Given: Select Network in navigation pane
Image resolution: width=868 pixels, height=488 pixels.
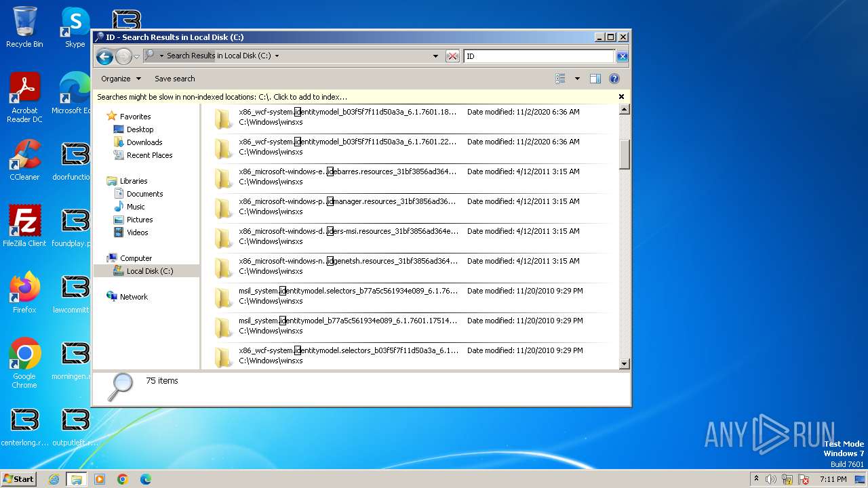Looking at the screenshot, I should (x=134, y=297).
